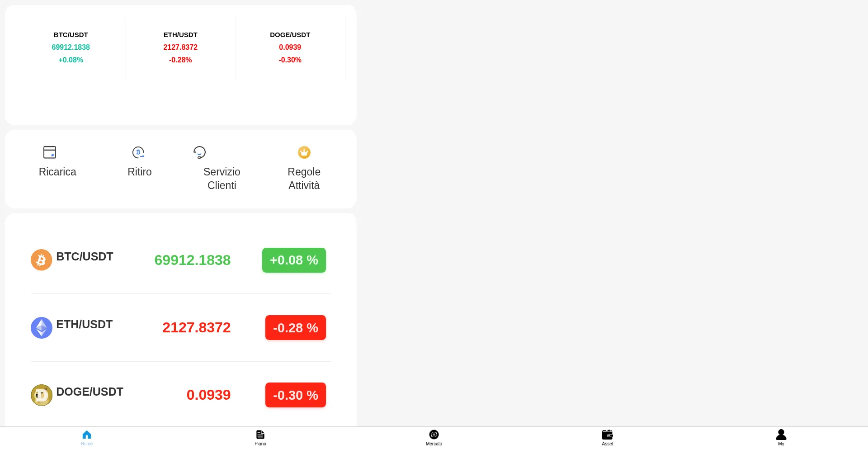Screen dimensions: 868x449
Task: Click the green +0.08 % badge
Action: [294, 260]
